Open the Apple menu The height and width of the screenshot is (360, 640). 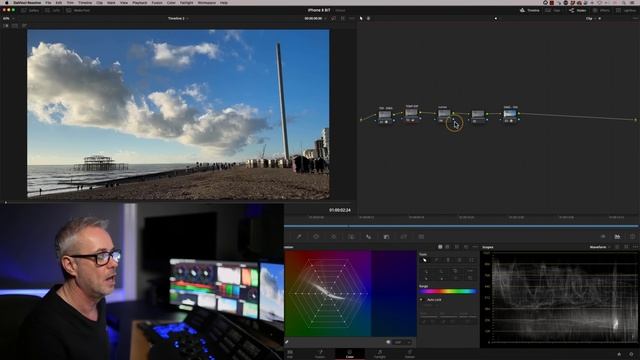[x=6, y=2]
